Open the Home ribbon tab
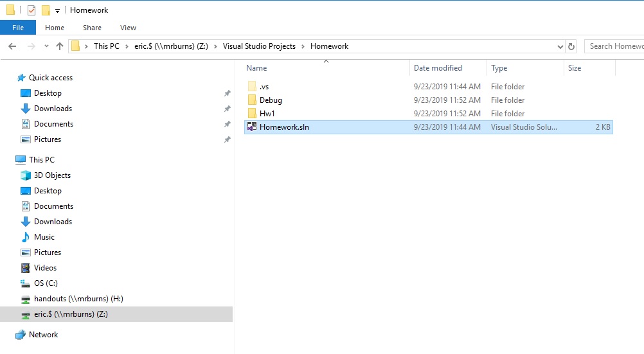This screenshot has height=354, width=644. click(55, 28)
